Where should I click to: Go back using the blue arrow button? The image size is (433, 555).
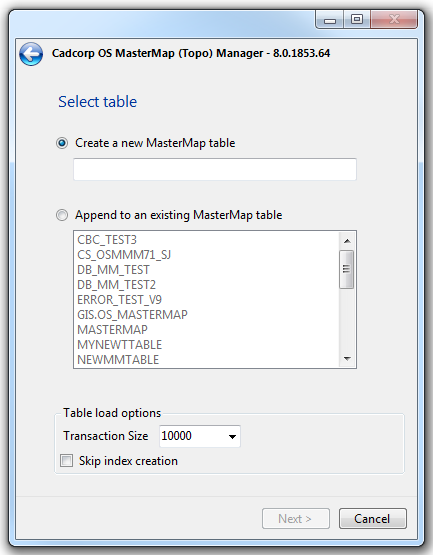pos(31,54)
